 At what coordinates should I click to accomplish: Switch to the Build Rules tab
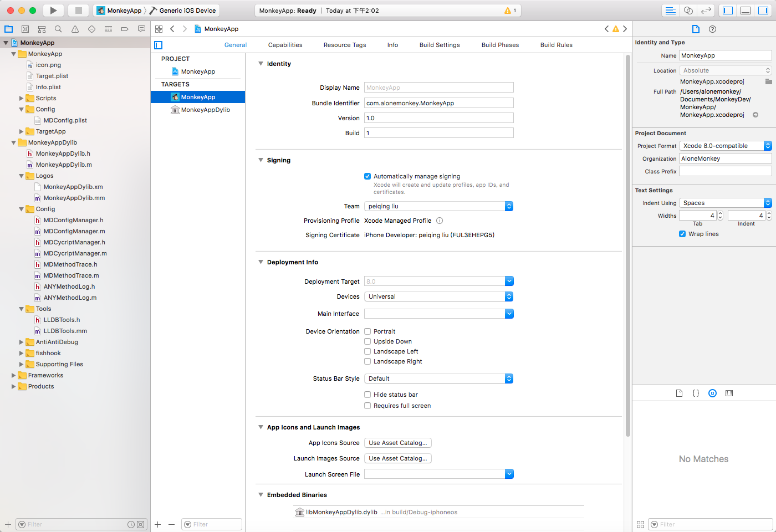[557, 45]
